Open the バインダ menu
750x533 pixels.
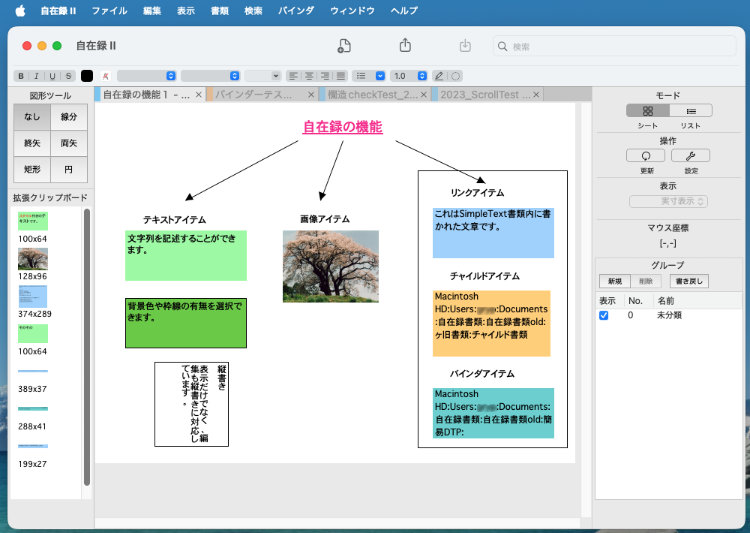295,10
